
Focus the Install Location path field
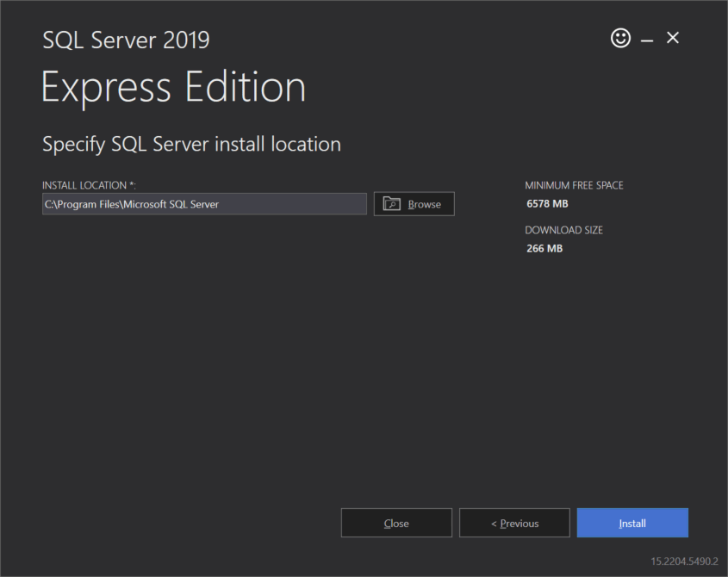204,204
